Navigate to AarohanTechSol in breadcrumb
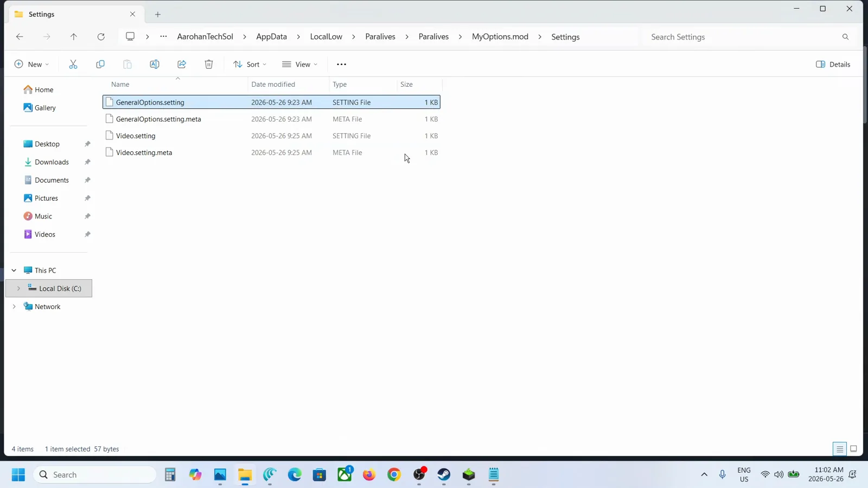868x488 pixels. 205,36
